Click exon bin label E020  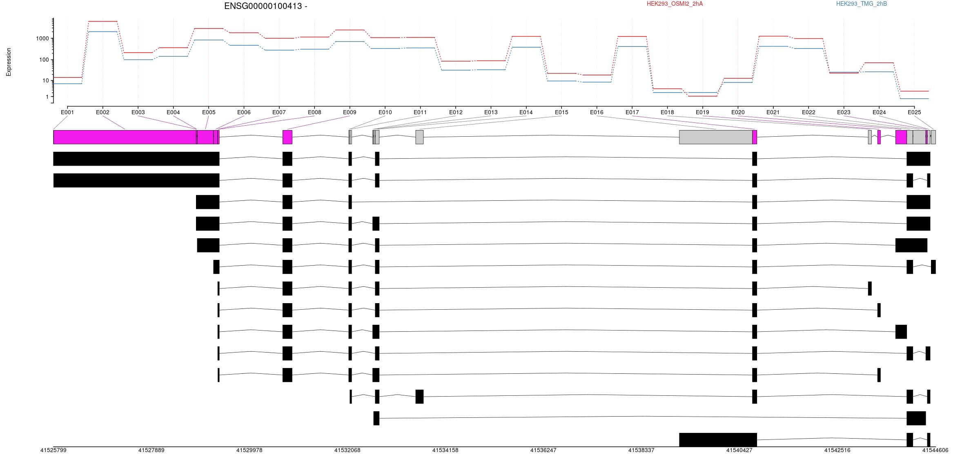(x=738, y=112)
